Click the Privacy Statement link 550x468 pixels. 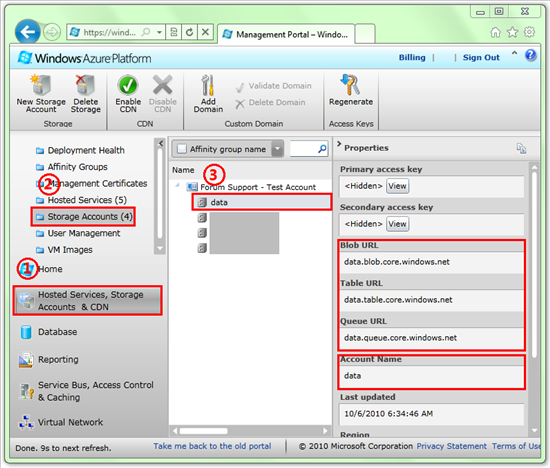[x=451, y=446]
